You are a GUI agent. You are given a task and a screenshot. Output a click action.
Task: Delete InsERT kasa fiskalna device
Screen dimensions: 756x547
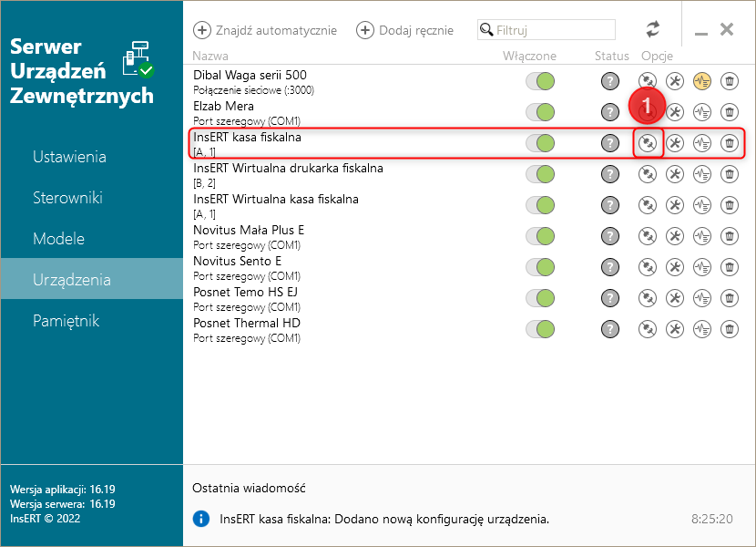[730, 143]
